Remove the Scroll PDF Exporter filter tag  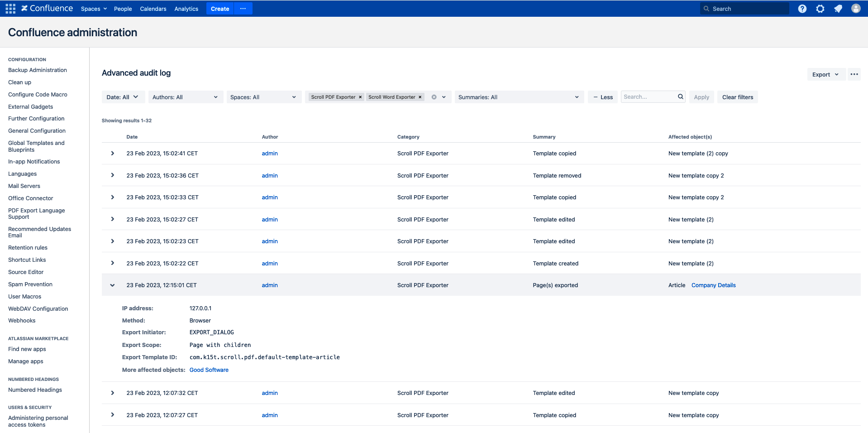pyautogui.click(x=360, y=97)
